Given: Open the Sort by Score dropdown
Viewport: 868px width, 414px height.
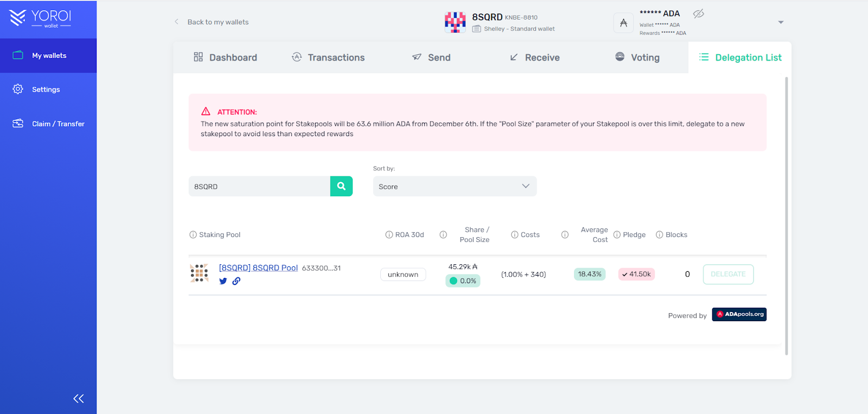Looking at the screenshot, I should coord(455,186).
